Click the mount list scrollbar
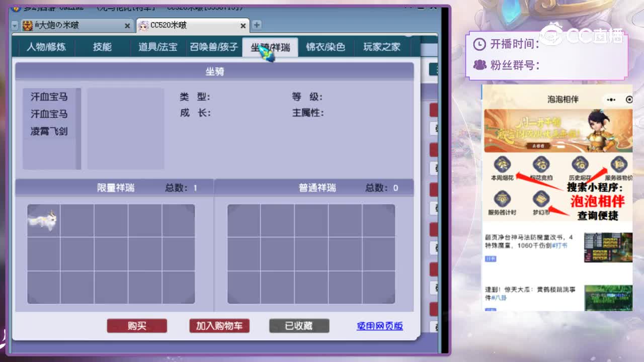The width and height of the screenshot is (644, 362). coord(78,129)
